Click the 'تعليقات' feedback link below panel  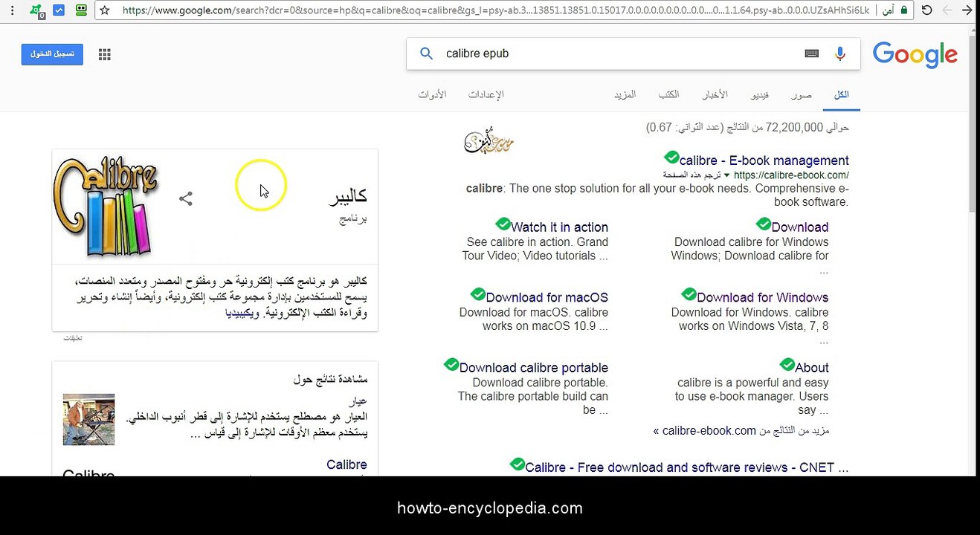[x=72, y=338]
